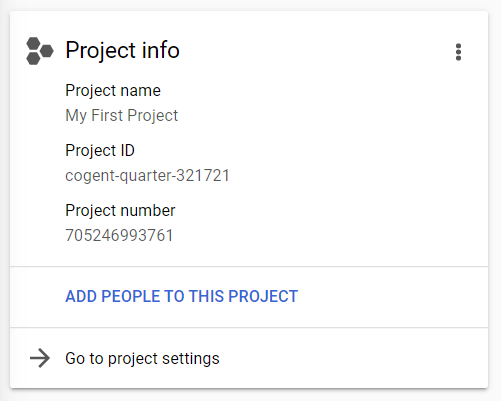Click the Project name label
Image resolution: width=501 pixels, height=401 pixels.
click(x=113, y=91)
